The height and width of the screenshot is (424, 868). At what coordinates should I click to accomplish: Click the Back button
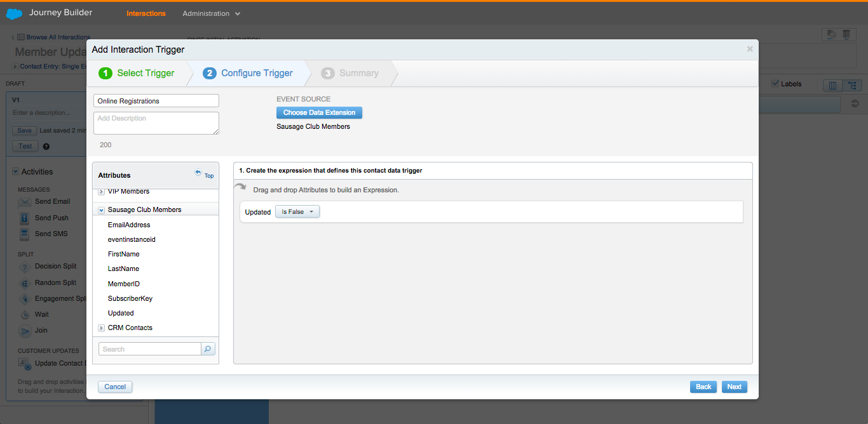click(703, 387)
